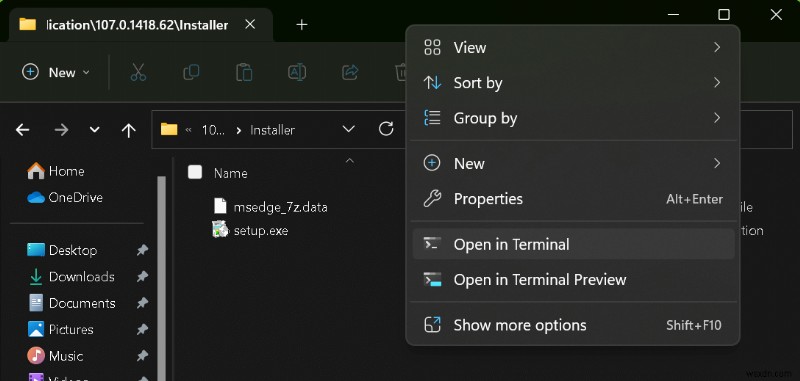Image resolution: width=800 pixels, height=381 pixels.
Task: Click pin icon next to Music
Action: tap(142, 356)
